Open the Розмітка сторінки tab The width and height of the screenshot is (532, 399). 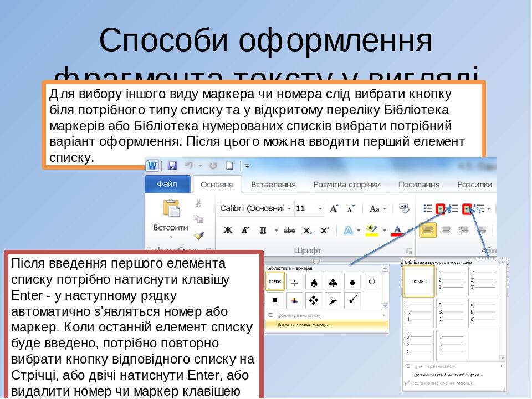(x=347, y=185)
